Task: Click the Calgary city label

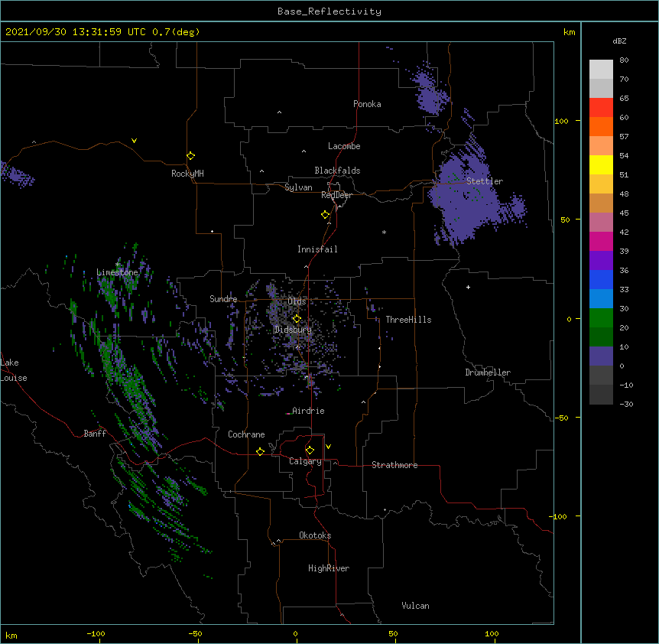Action: (305, 461)
